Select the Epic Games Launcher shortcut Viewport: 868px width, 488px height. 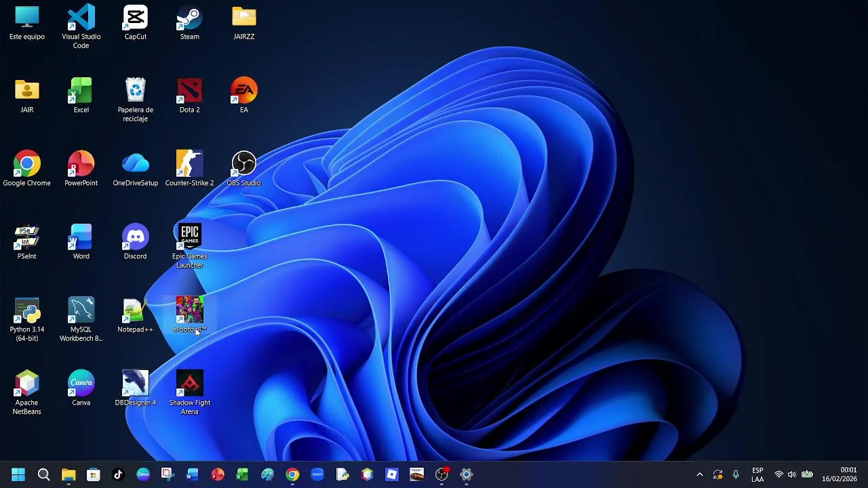(x=190, y=247)
